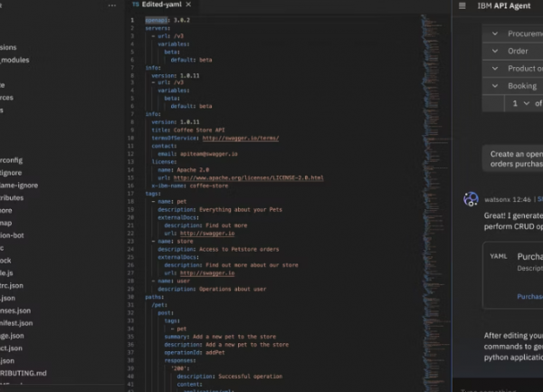Click 'description: Successful operation' line
The width and height of the screenshot is (543, 392).
230,377
